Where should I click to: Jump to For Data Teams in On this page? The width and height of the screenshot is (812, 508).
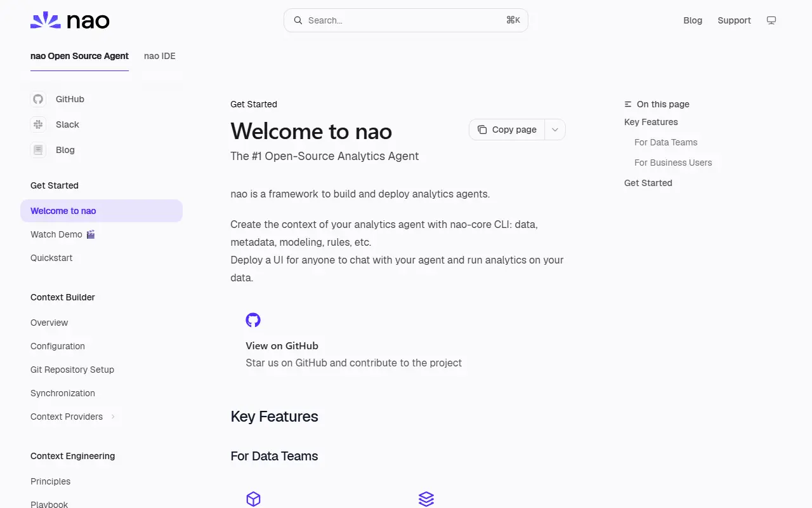pyautogui.click(x=665, y=142)
